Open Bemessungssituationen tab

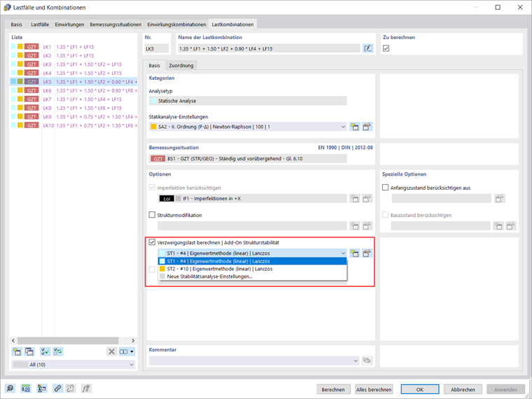(115, 24)
